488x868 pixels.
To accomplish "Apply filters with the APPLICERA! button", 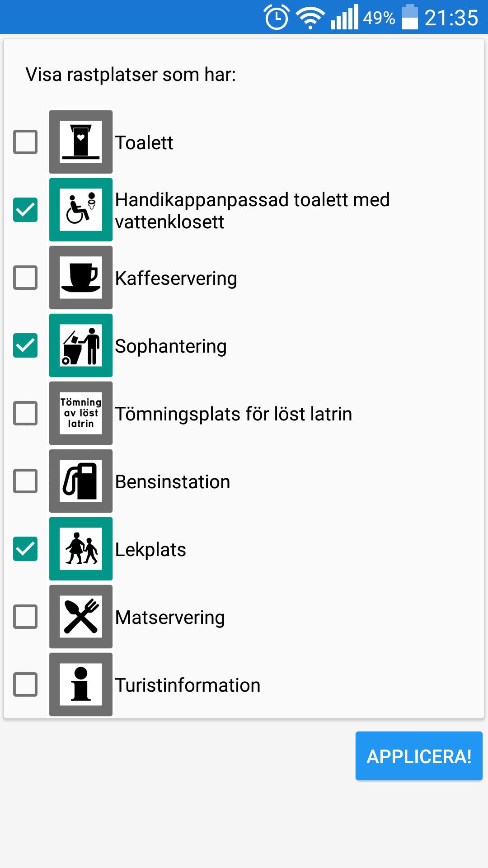I will (x=419, y=756).
